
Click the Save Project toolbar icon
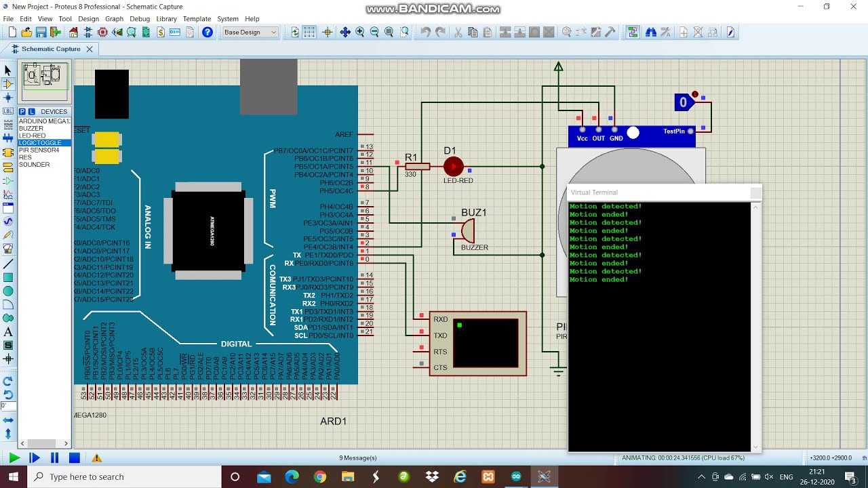(x=41, y=33)
